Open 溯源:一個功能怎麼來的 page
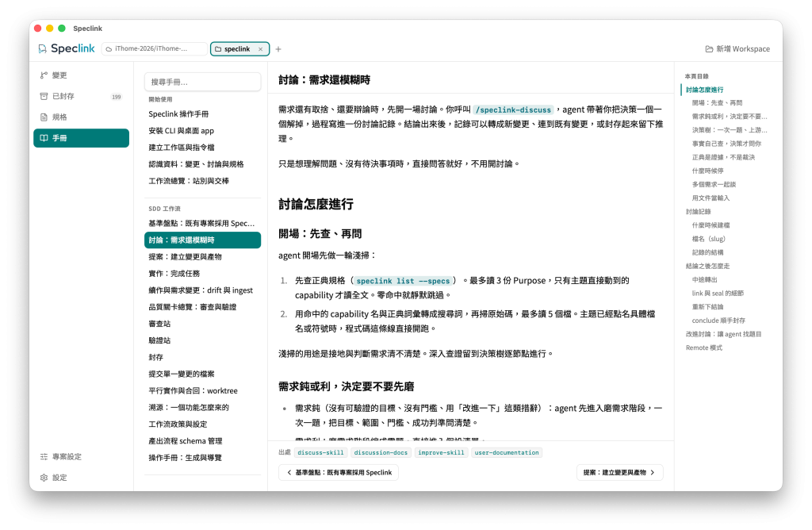 202,407
